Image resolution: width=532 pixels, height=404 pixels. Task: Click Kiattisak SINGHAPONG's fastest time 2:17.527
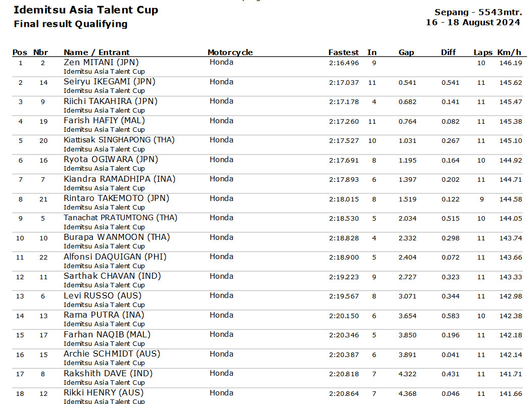[x=344, y=140]
